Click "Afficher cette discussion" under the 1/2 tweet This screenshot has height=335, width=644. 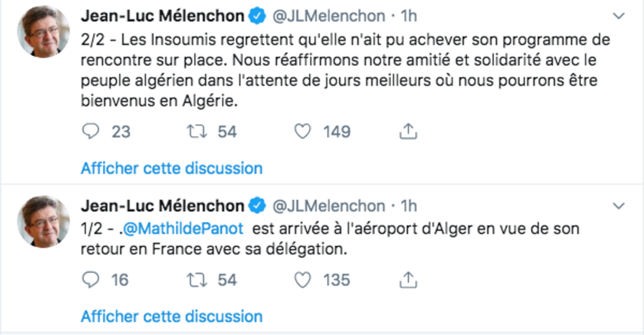point(172,317)
